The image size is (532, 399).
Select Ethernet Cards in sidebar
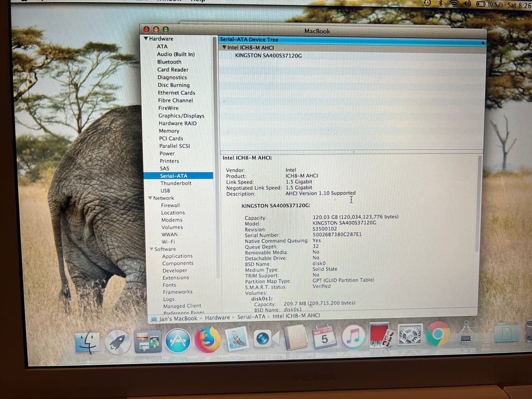176,93
